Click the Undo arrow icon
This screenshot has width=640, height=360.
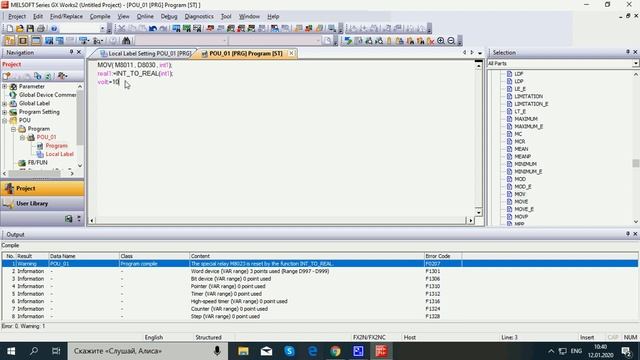(x=153, y=28)
